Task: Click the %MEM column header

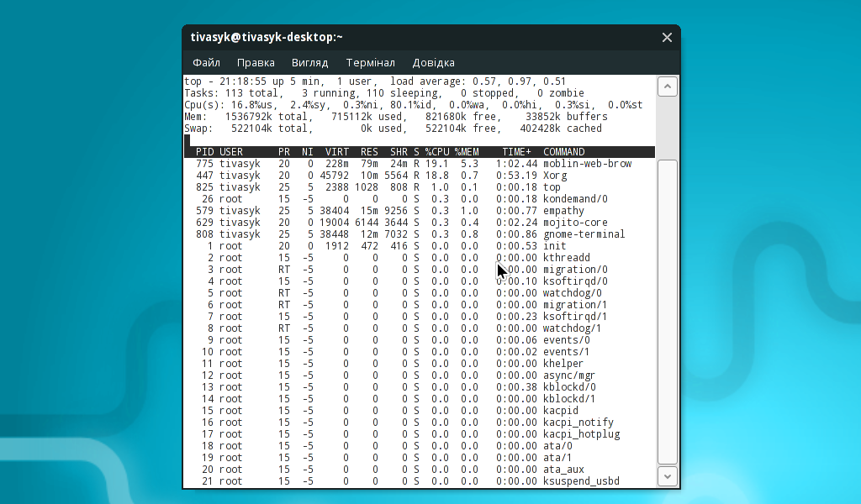Action: coord(467,152)
